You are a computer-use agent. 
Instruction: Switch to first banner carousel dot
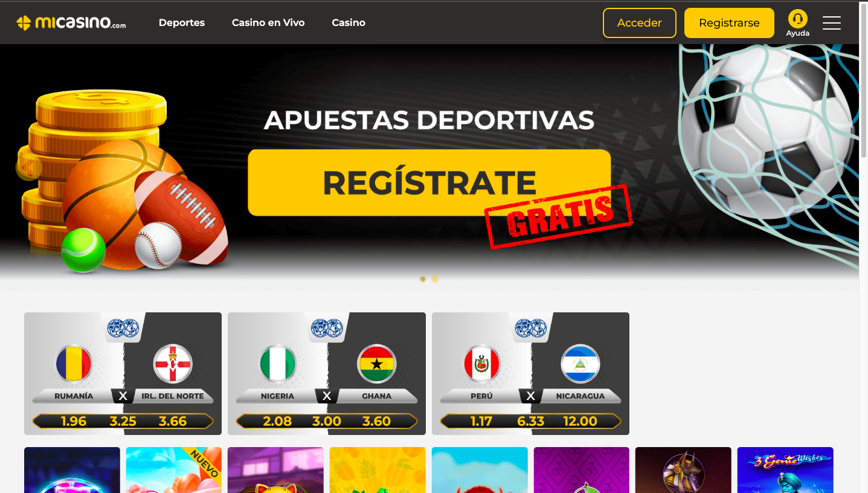[x=423, y=279]
